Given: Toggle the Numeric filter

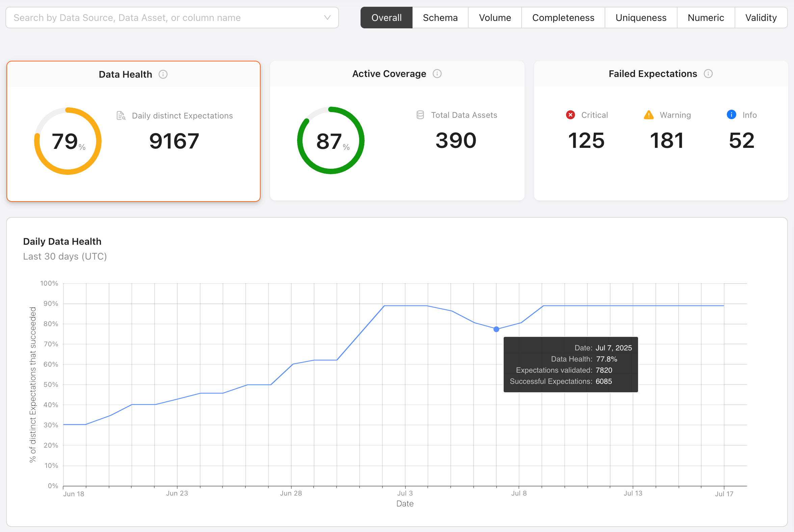Looking at the screenshot, I should [x=706, y=17].
